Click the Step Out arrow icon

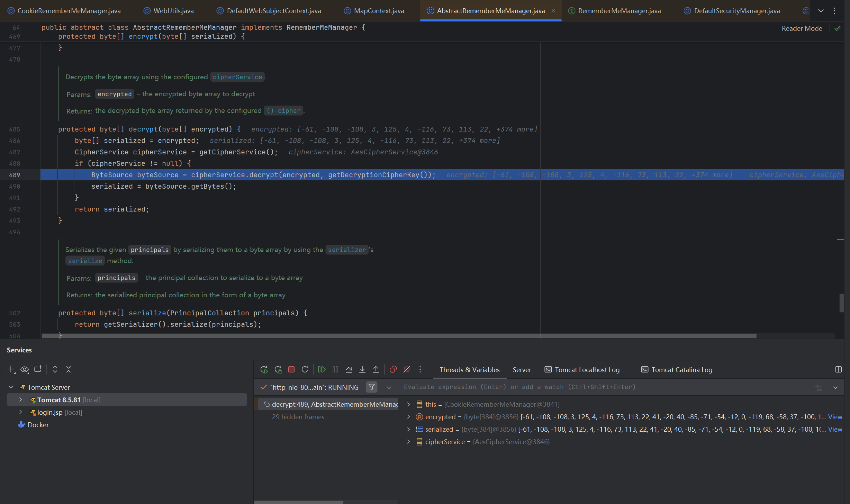tap(376, 369)
